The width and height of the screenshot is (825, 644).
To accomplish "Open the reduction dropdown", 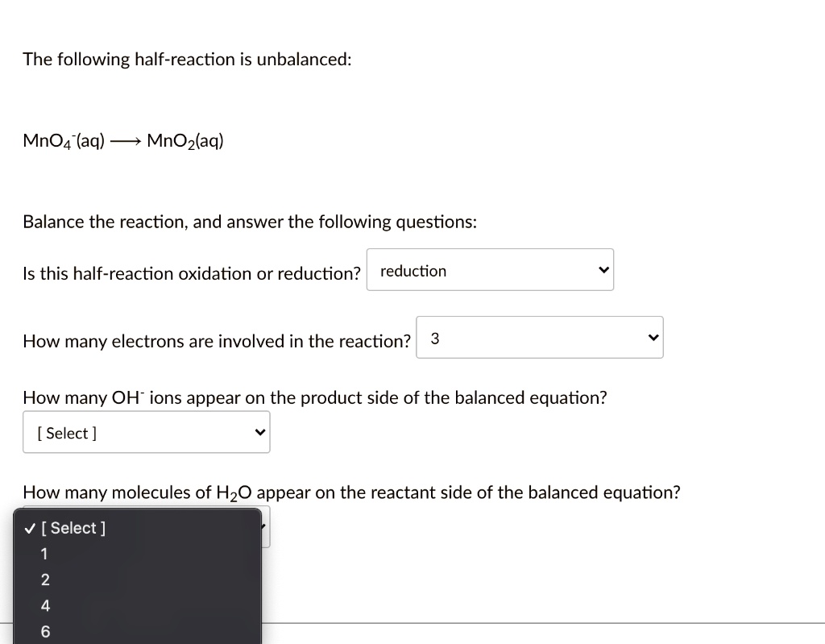I will 490,270.
